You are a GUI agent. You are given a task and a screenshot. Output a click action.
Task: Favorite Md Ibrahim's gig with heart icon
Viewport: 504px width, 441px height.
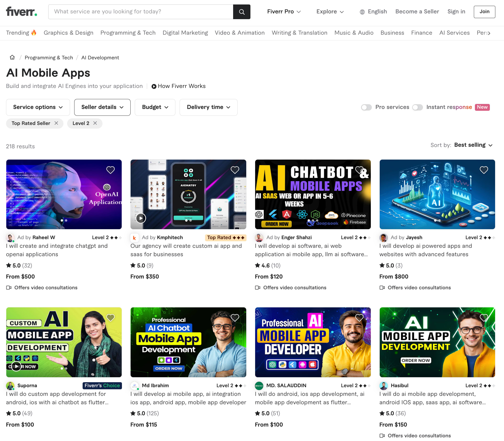pyautogui.click(x=235, y=318)
